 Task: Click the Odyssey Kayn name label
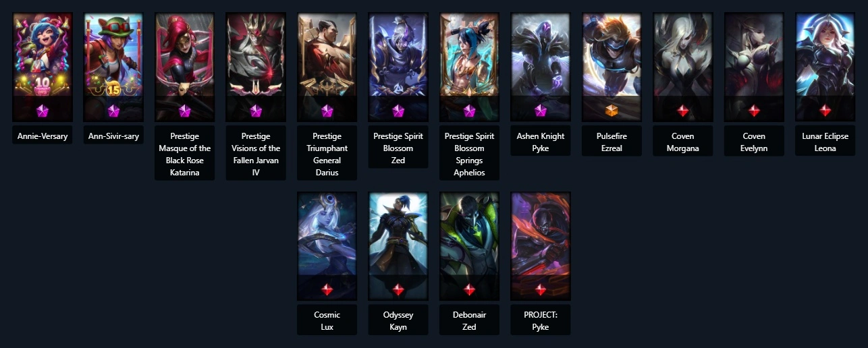398,320
